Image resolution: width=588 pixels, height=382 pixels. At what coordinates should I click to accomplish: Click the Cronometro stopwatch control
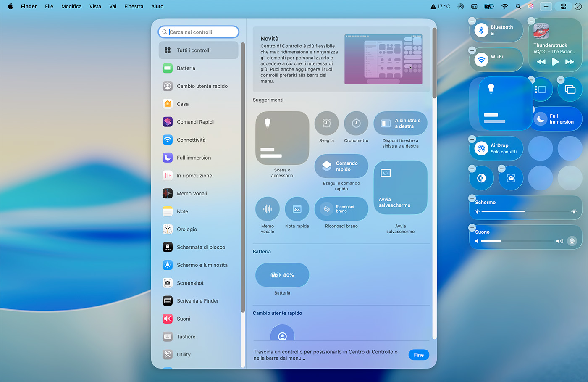point(356,123)
